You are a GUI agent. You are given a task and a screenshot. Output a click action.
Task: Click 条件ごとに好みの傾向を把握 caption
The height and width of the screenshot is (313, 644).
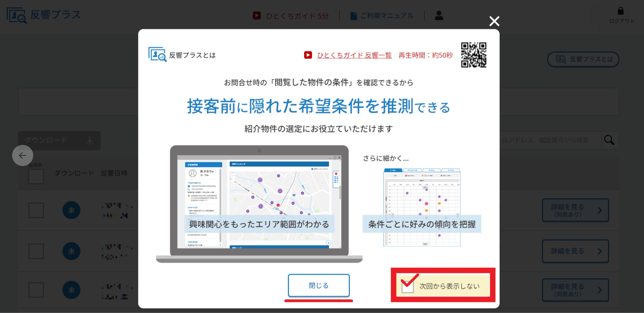[x=422, y=224]
